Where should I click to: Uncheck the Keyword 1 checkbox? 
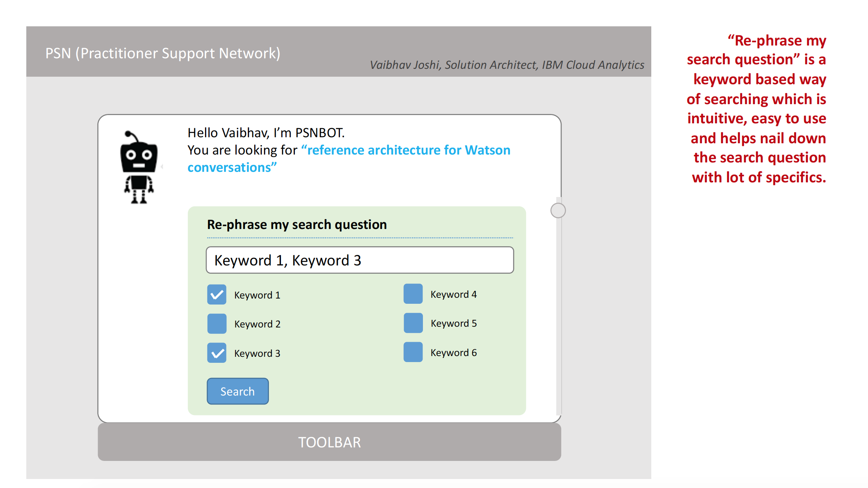pos(217,294)
